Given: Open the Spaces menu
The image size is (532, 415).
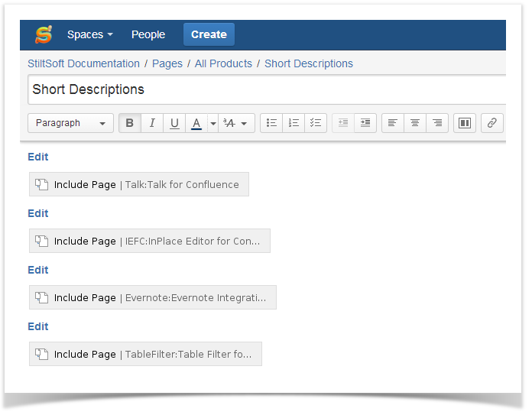Looking at the screenshot, I should 90,34.
